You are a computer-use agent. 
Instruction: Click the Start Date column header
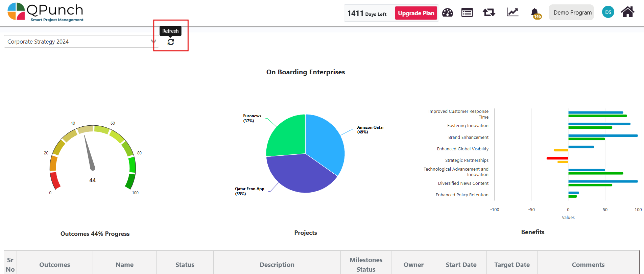pos(461,265)
